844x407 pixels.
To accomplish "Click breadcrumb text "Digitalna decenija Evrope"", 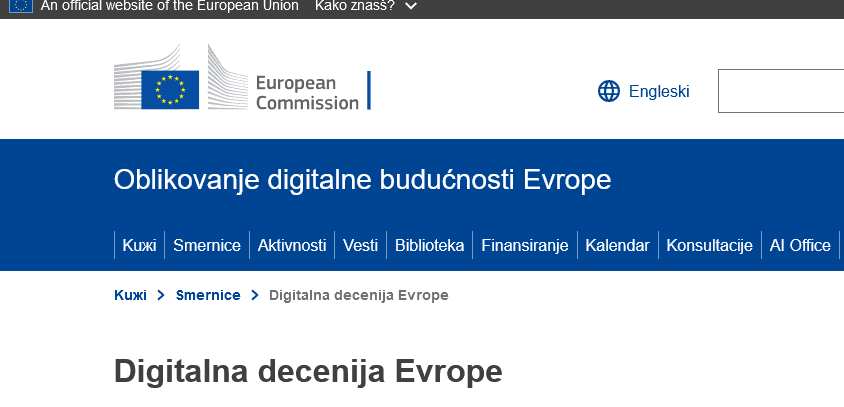I will tap(358, 295).
